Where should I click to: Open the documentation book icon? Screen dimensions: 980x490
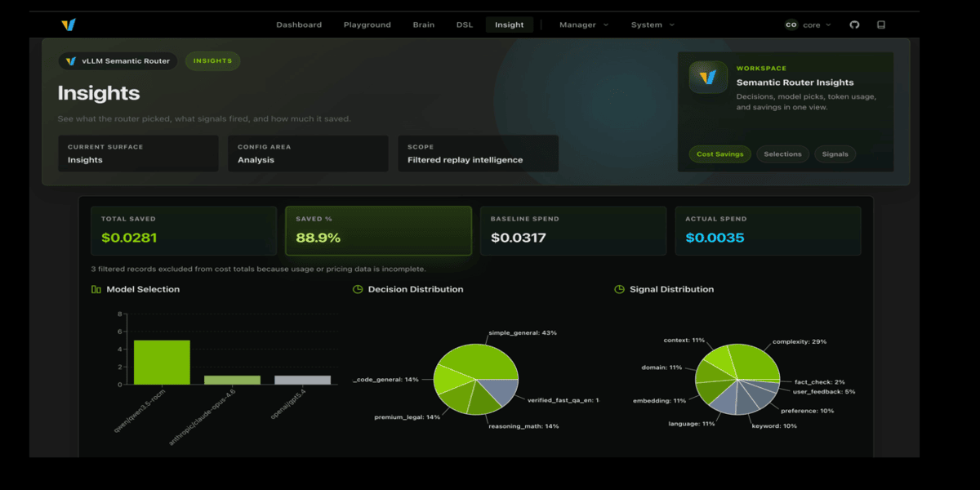pos(881,24)
